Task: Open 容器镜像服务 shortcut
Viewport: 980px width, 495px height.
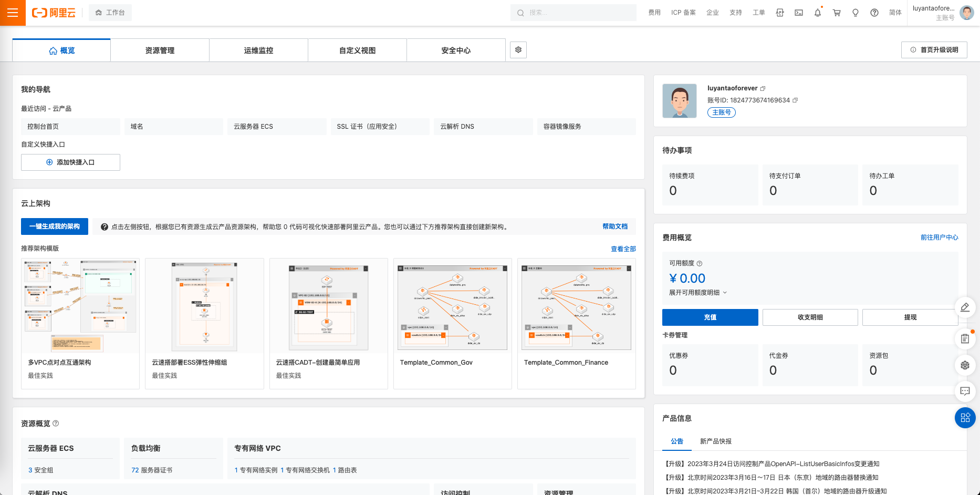Action: point(586,127)
